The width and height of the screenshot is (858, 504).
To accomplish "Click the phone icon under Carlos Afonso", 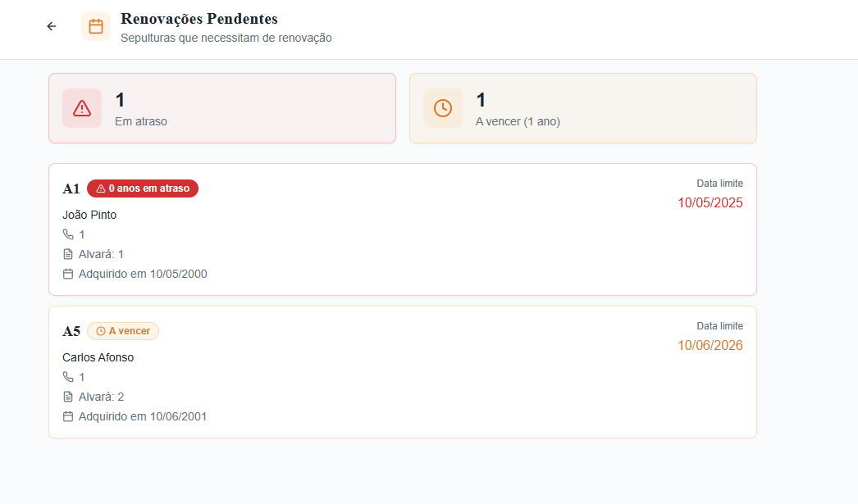I will [x=68, y=377].
